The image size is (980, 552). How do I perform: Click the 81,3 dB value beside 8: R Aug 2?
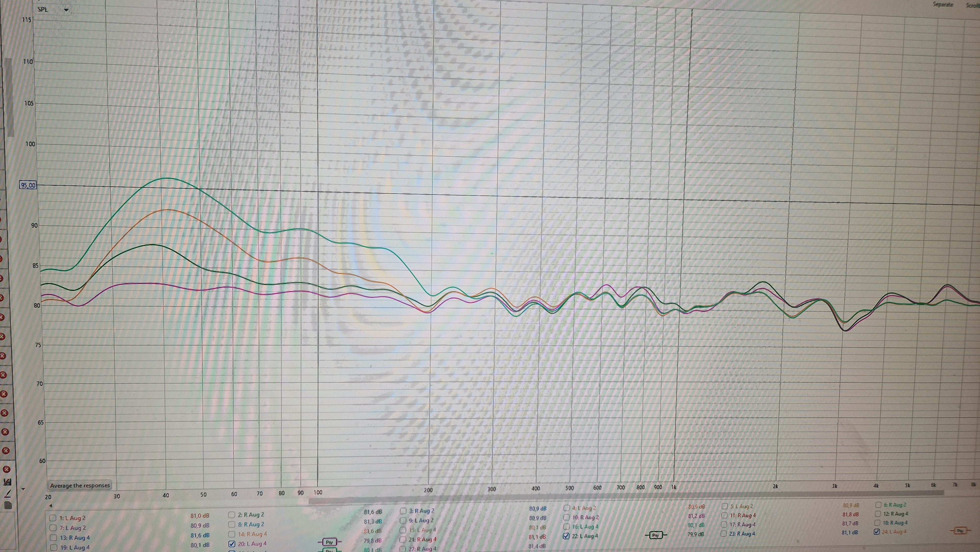(x=373, y=522)
